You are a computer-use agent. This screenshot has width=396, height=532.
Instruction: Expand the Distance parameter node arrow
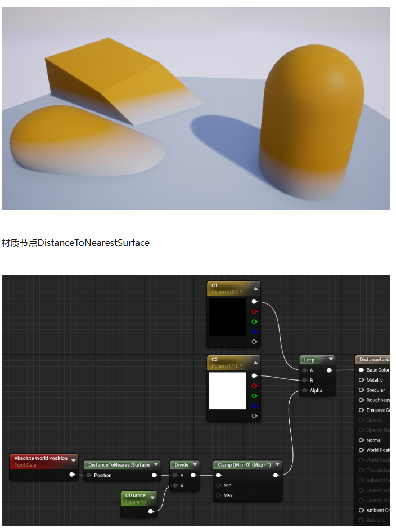pyautogui.click(x=152, y=498)
